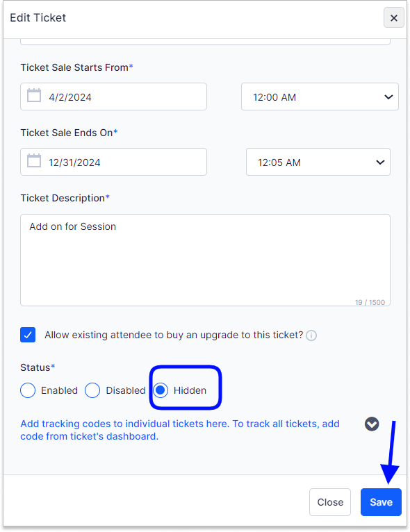Open the 12:05 AM end time dropdown
The width and height of the screenshot is (410, 532).
point(318,162)
